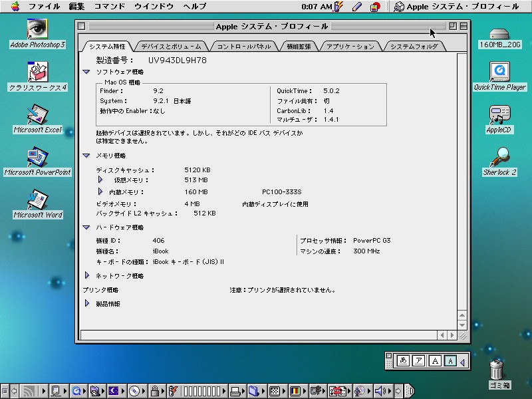Expand the 内蔵メモリ details
This screenshot has height=399, width=532.
point(100,192)
